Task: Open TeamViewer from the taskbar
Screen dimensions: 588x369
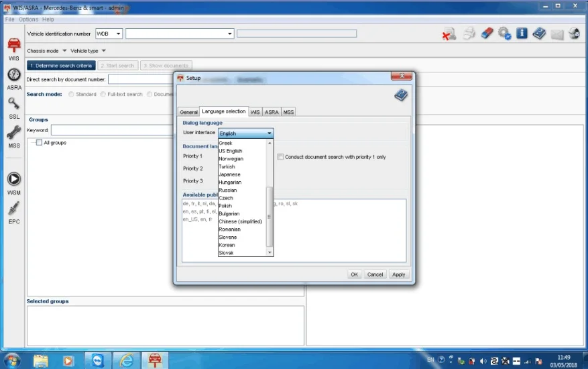Action: tap(97, 361)
